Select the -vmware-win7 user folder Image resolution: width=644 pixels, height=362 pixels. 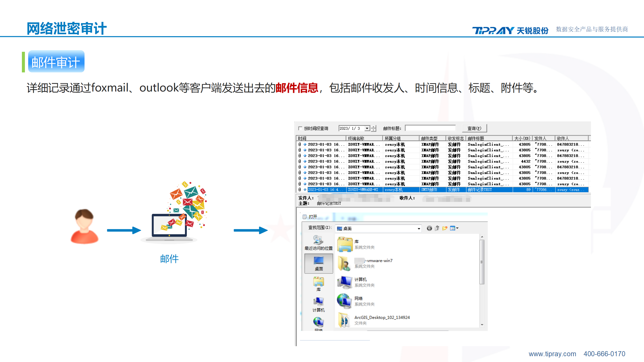(x=365, y=263)
